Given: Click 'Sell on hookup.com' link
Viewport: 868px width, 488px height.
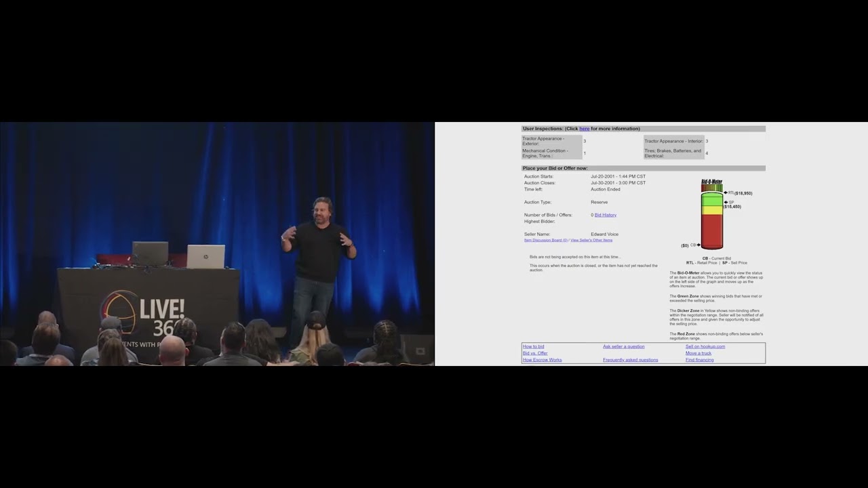Looking at the screenshot, I should pyautogui.click(x=705, y=346).
